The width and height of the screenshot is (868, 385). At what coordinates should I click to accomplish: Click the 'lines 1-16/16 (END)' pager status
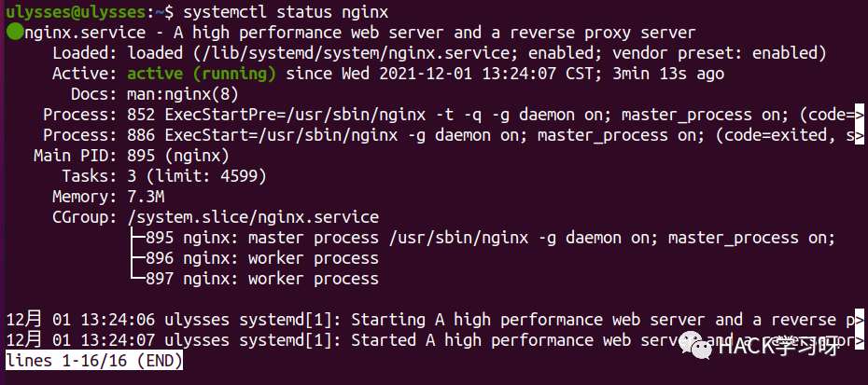(93, 360)
